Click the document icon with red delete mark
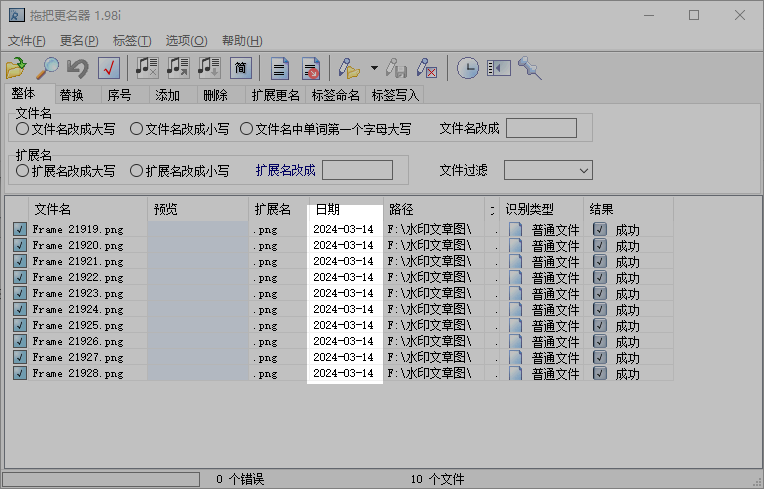 pyautogui.click(x=311, y=68)
